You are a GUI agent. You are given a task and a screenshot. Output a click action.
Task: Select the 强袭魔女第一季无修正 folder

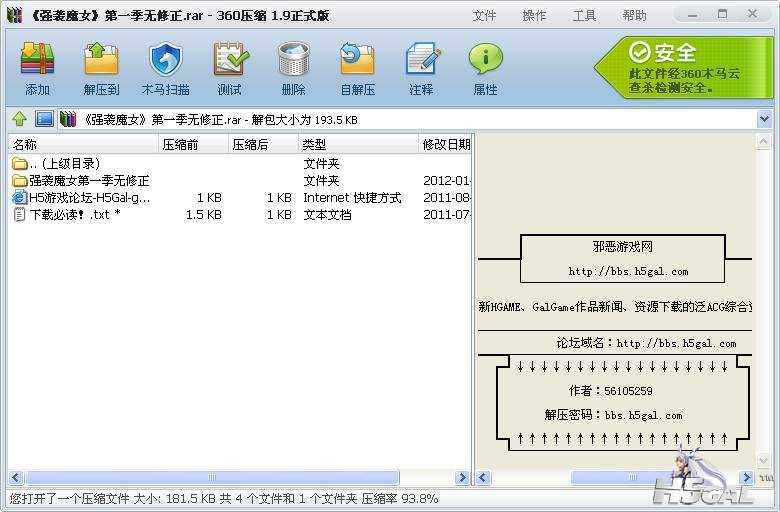(x=88, y=181)
